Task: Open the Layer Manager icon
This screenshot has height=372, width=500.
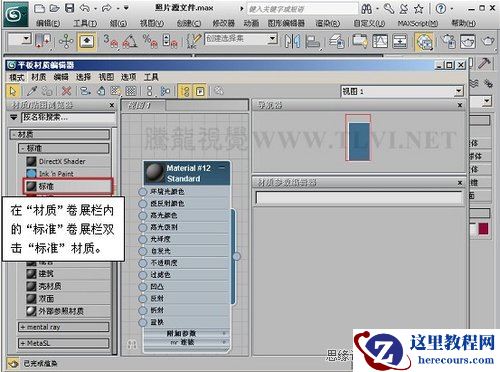Action: [x=337, y=42]
